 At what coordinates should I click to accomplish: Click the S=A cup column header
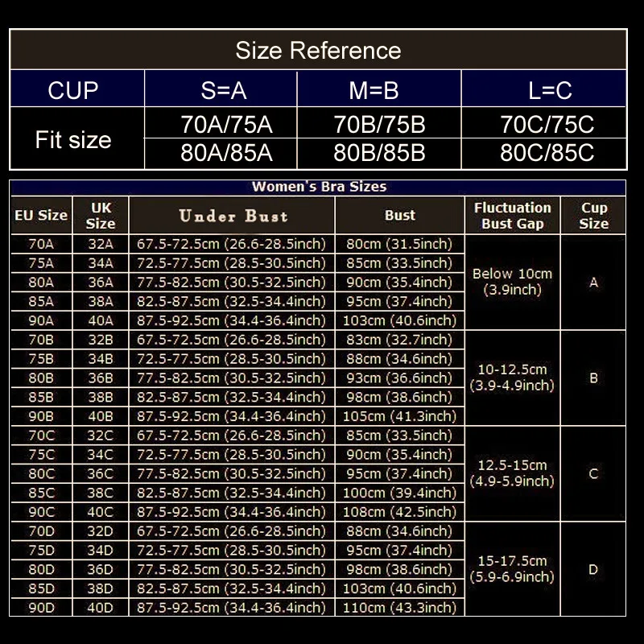[x=221, y=89]
